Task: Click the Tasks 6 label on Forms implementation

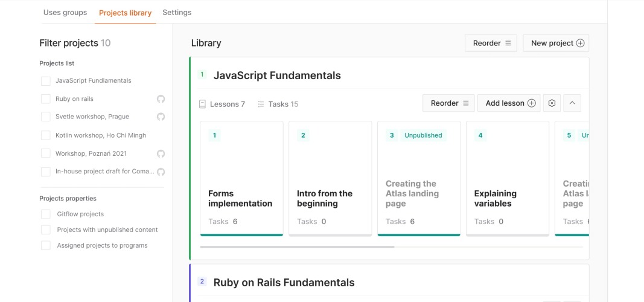Action: click(x=223, y=222)
